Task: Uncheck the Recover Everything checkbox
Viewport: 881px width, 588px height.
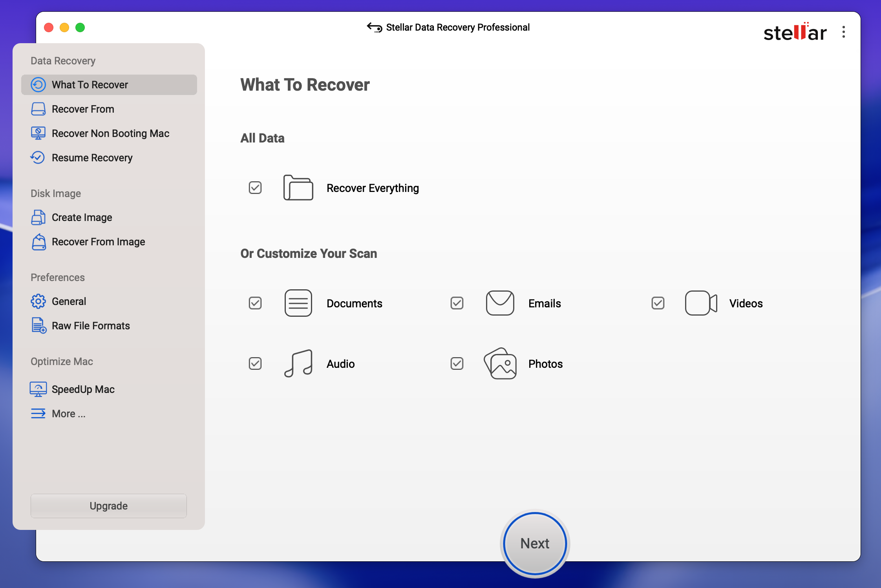Action: click(x=255, y=188)
